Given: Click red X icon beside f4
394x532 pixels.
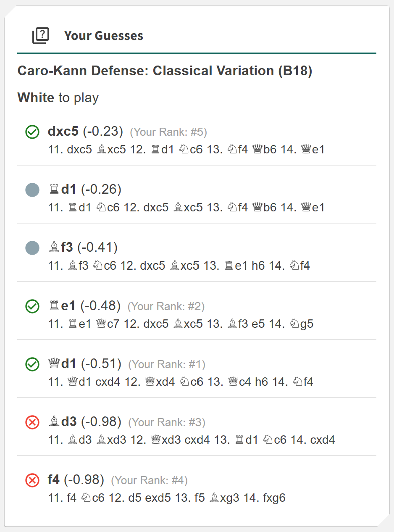Looking at the screenshot, I should [x=32, y=480].
